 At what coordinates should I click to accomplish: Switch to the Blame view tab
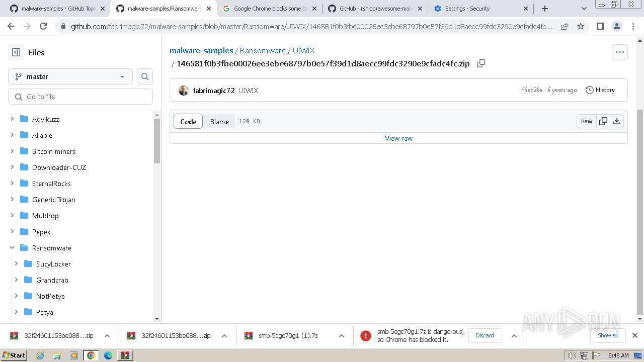coord(219,121)
